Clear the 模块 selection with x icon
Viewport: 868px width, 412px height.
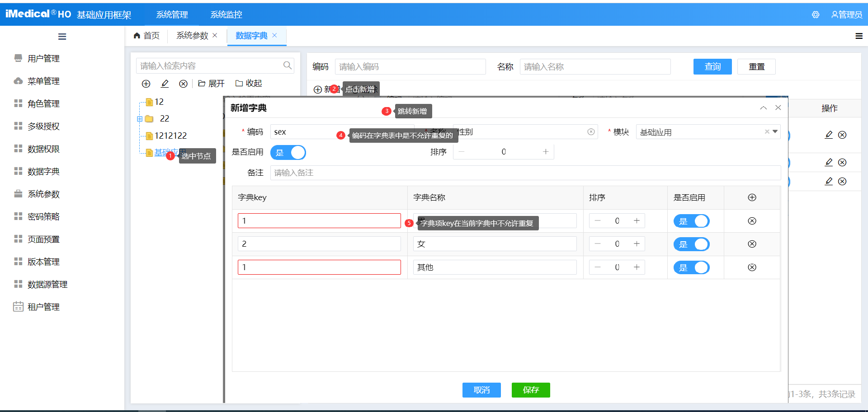tap(767, 132)
